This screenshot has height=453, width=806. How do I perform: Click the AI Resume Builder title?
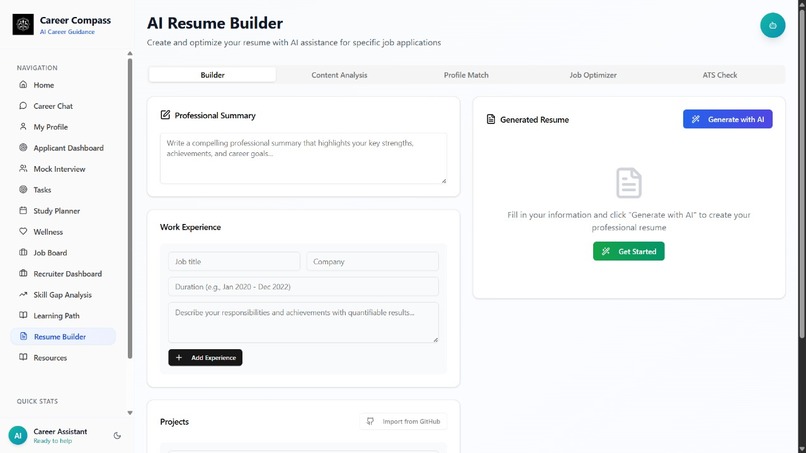pos(215,23)
